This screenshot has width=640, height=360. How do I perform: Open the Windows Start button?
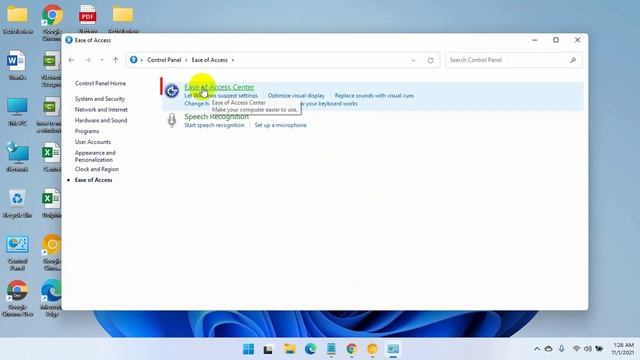(248, 349)
